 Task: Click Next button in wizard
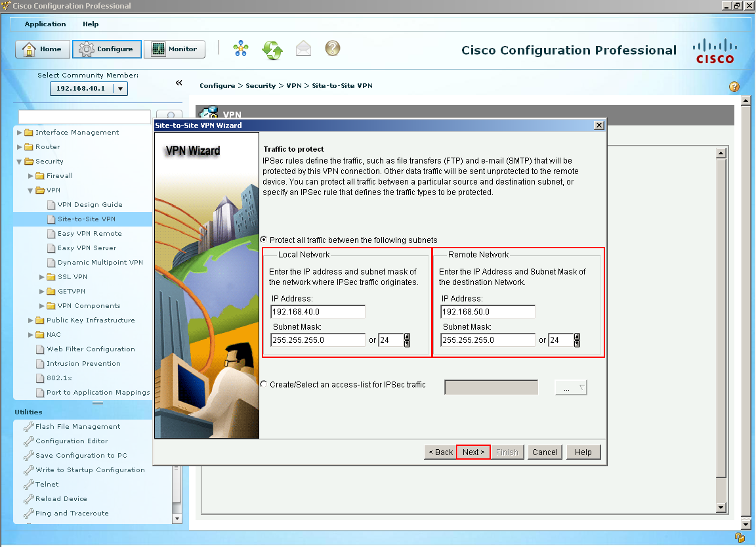click(473, 452)
